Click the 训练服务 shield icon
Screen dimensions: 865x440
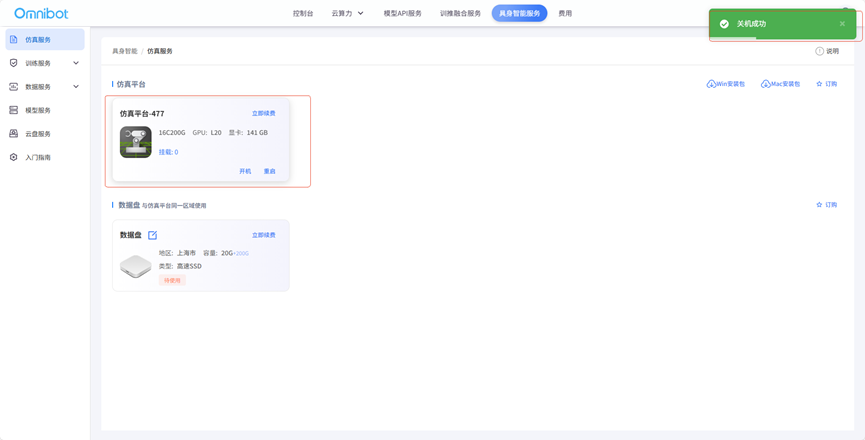coord(14,63)
